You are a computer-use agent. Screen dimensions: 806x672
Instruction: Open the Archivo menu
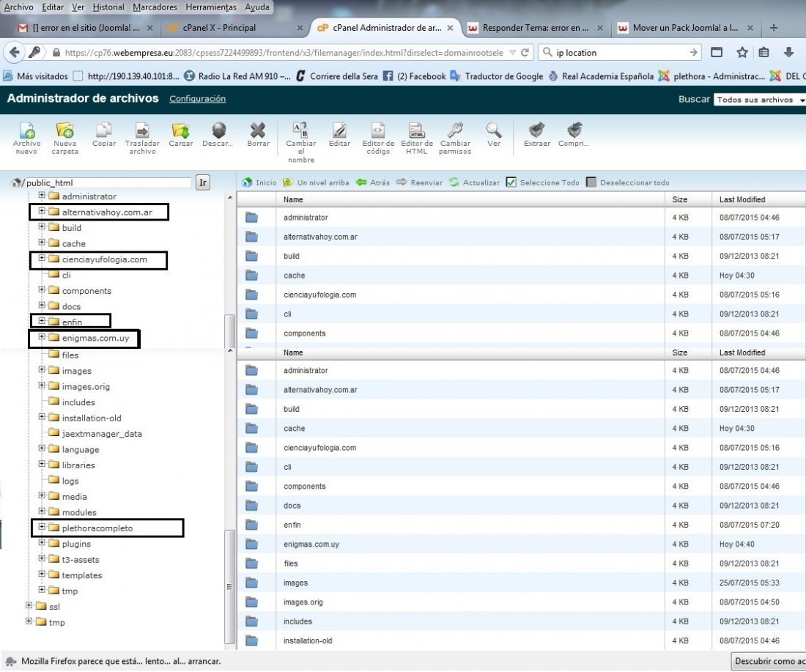tap(18, 7)
